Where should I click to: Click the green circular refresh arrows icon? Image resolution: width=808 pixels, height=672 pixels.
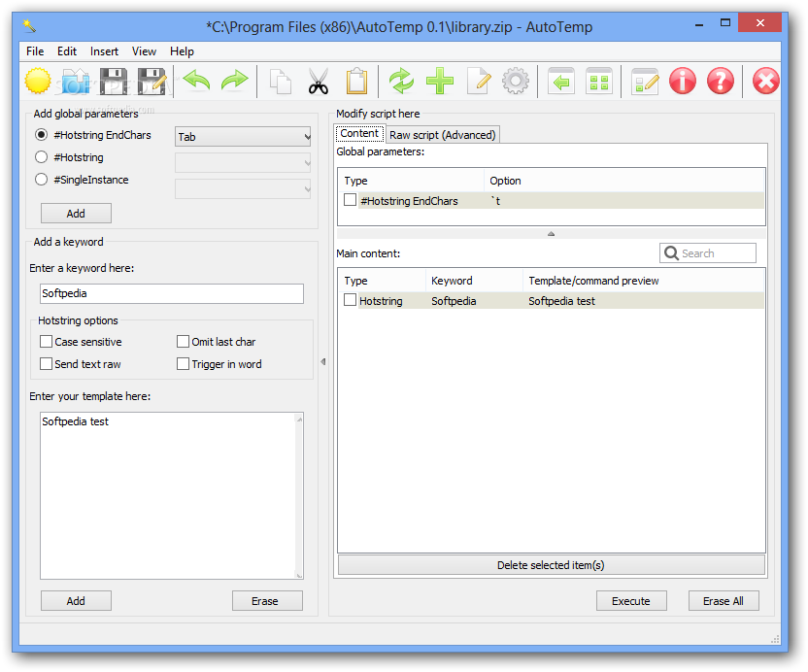[401, 81]
